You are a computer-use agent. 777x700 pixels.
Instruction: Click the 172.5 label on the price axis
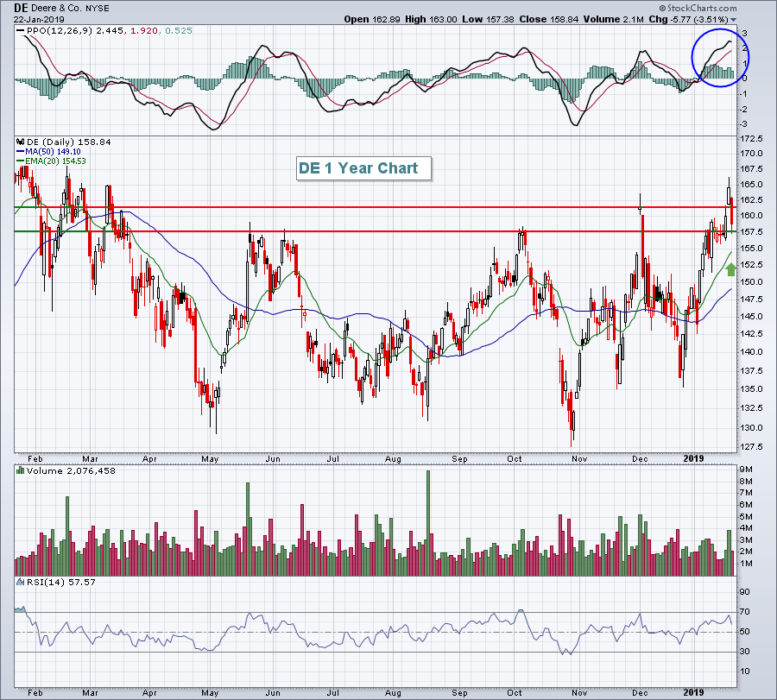click(751, 139)
